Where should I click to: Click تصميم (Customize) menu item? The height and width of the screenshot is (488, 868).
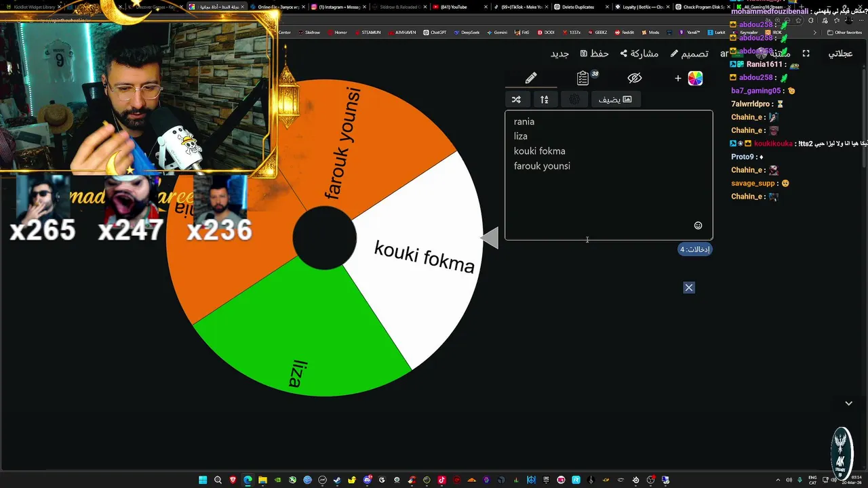click(690, 54)
